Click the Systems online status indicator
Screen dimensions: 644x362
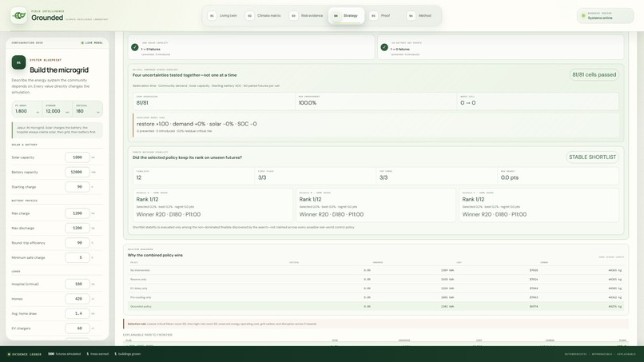605,16
